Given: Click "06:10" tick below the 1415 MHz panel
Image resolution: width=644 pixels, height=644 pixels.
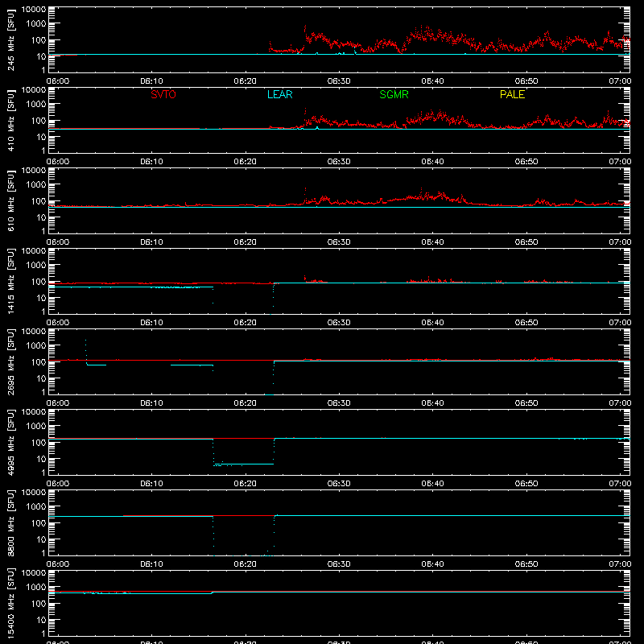Looking at the screenshot, I should (151, 323).
